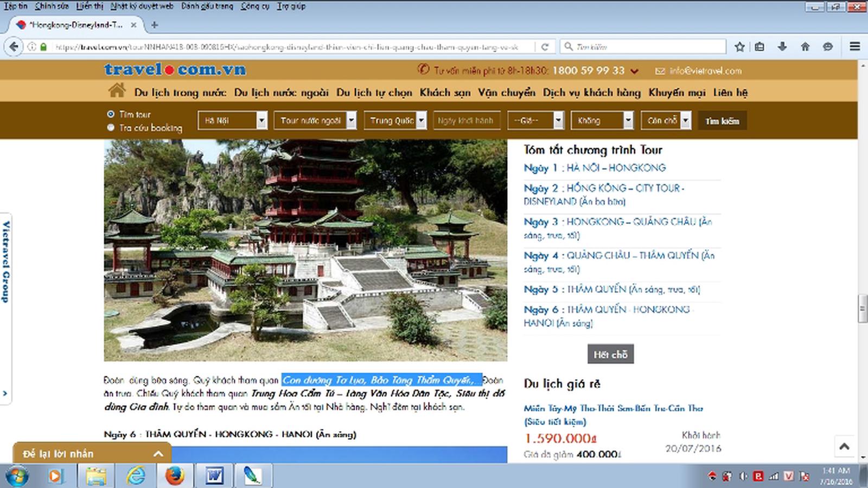Open the Hà Nội departure dropdown

tap(232, 120)
